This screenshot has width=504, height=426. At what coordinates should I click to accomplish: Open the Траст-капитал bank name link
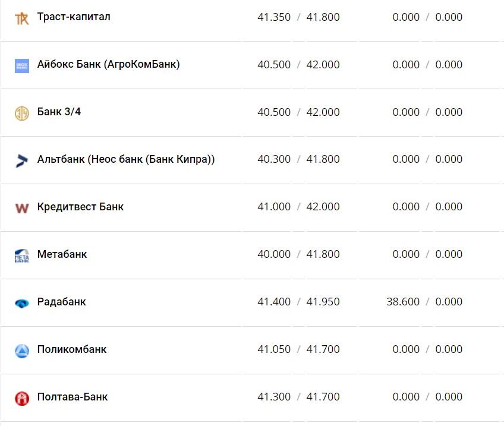tap(74, 17)
